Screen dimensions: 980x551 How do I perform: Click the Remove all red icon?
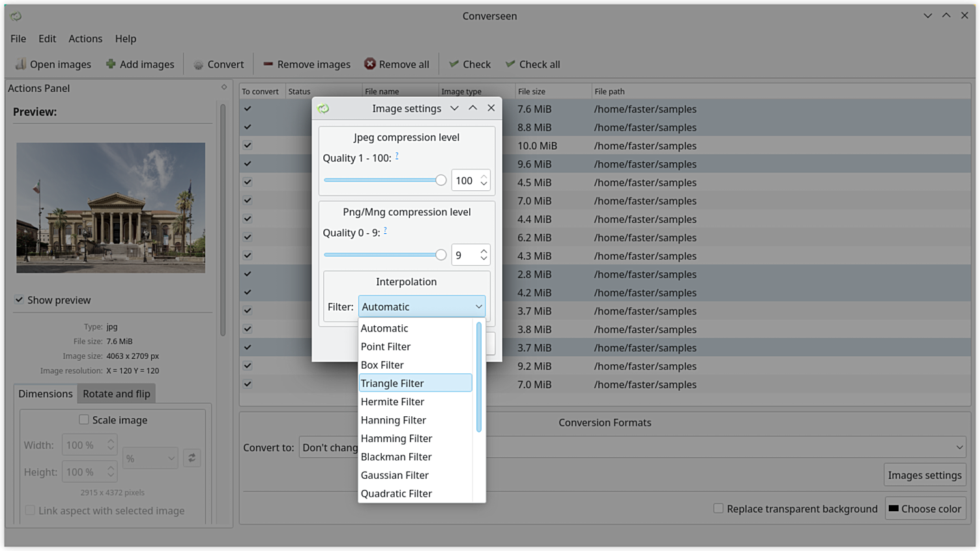click(x=369, y=64)
